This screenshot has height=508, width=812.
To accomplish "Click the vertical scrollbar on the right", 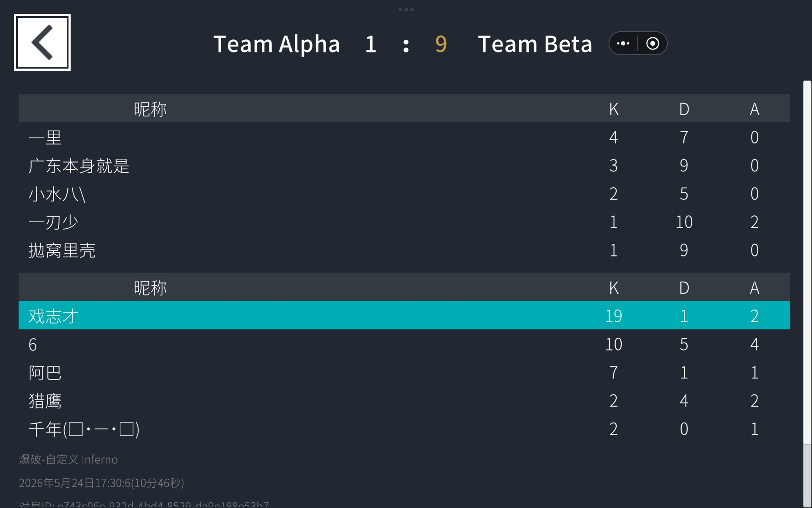I will click(x=807, y=262).
